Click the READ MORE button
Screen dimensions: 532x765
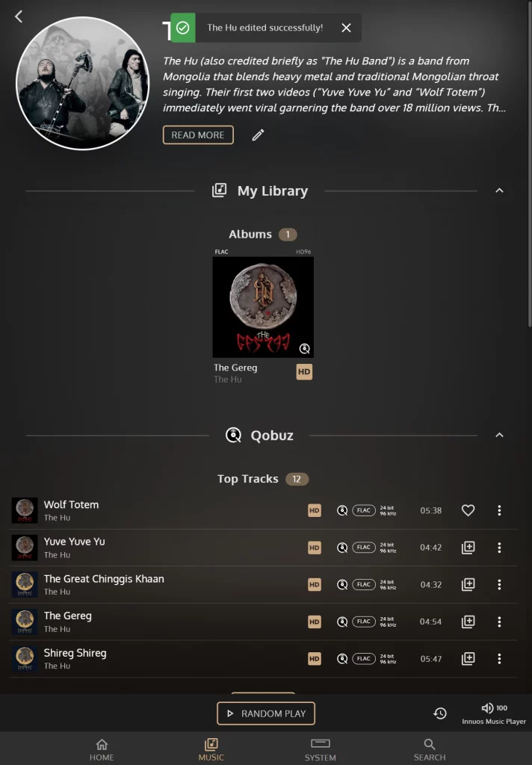pos(198,135)
